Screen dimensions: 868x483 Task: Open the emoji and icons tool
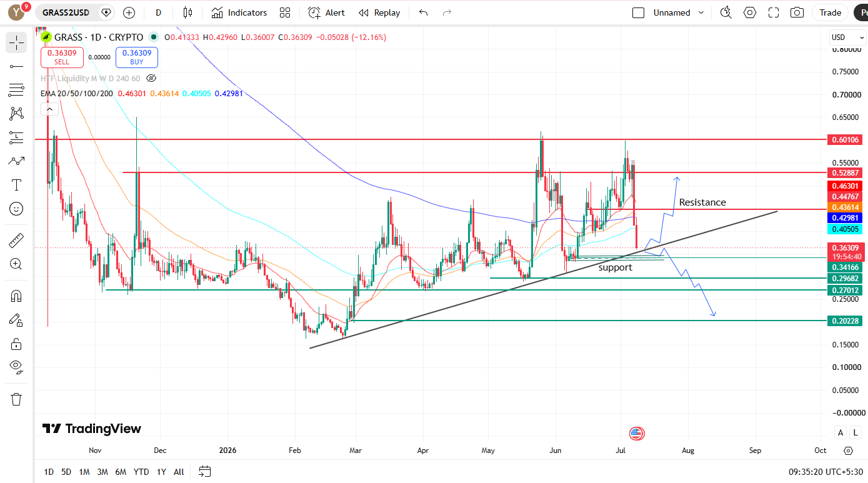pos(16,209)
